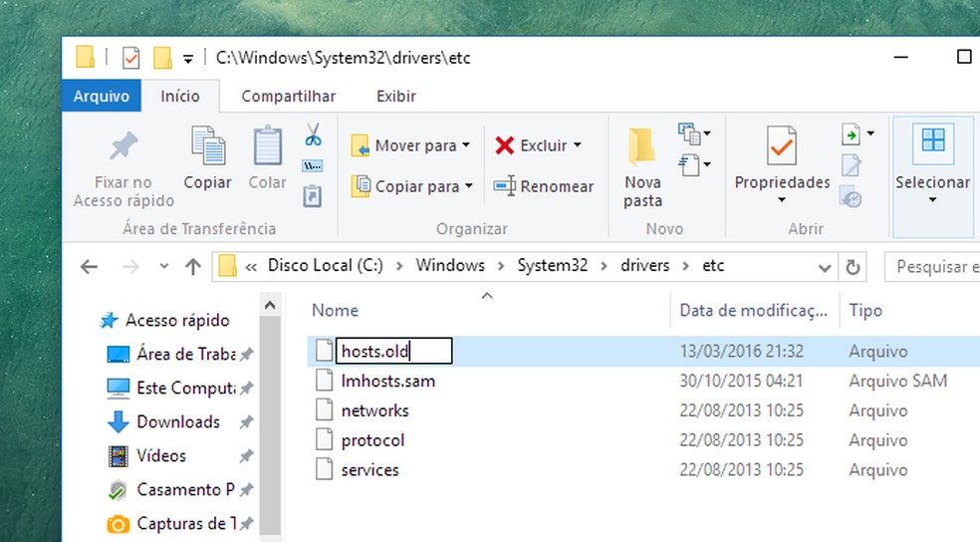The height and width of the screenshot is (542, 980).
Task: Switch to the Compartilhar tab
Action: [x=288, y=97]
